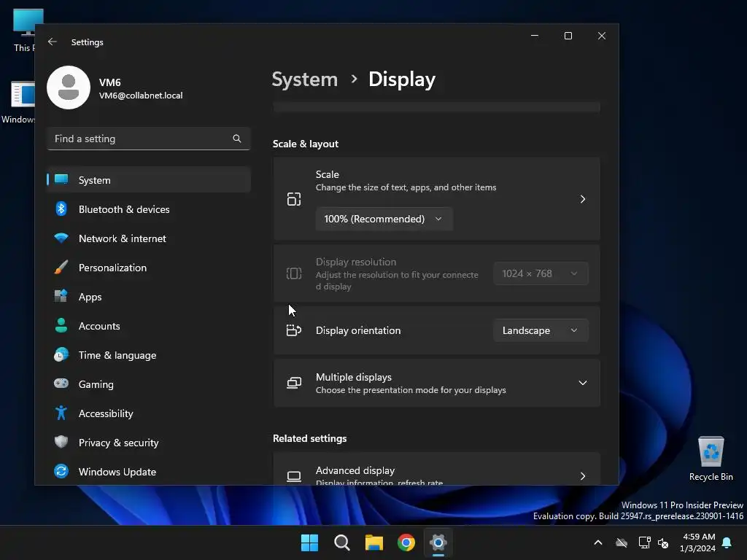Go back using the Settings back arrow
This screenshot has width=747, height=560.
[53, 42]
